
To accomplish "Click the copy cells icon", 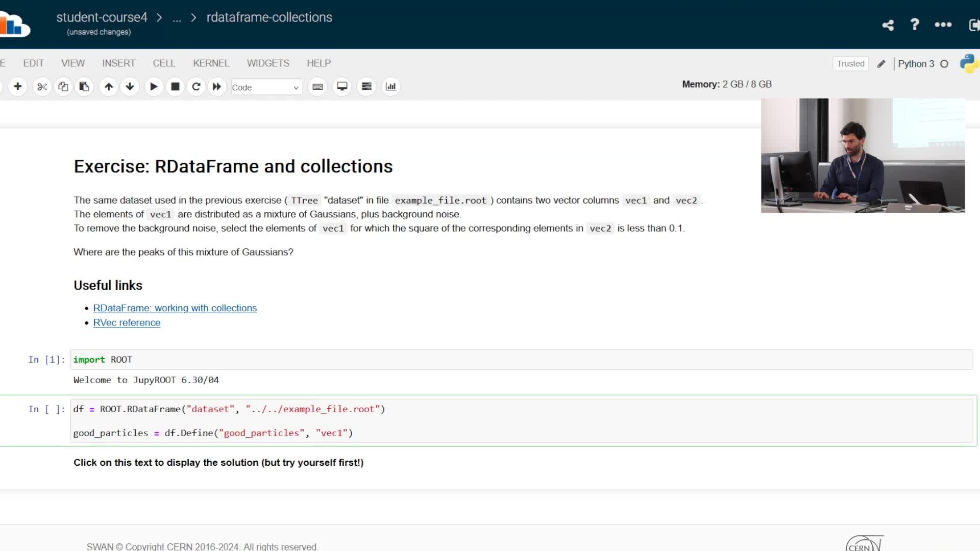I will pyautogui.click(x=63, y=87).
